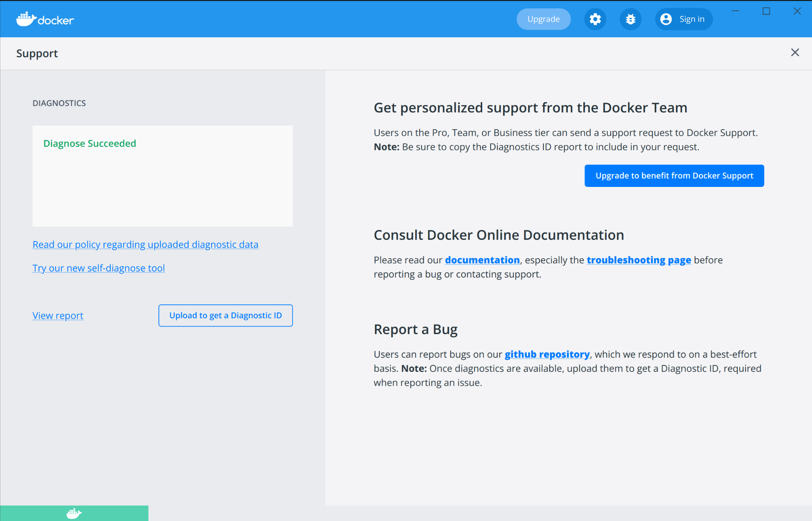Close the Support page
812x521 pixels.
tap(795, 53)
